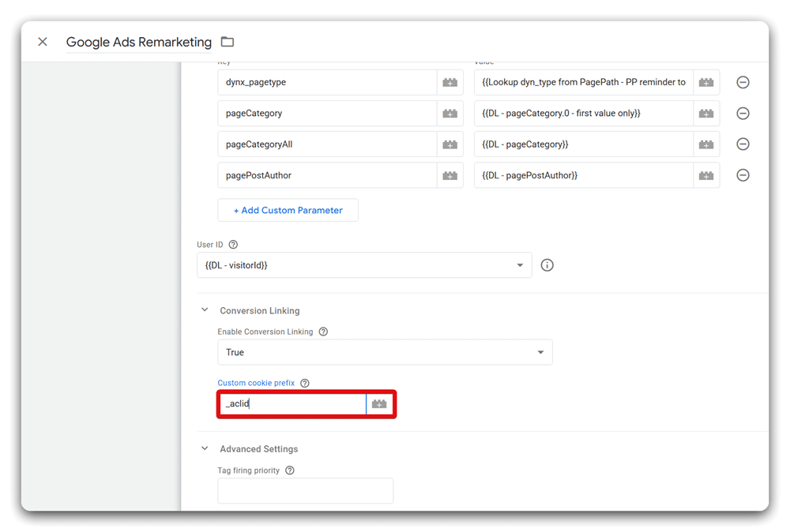The height and width of the screenshot is (532, 790).
Task: Click the variable icon next to User ID dropdown
Action: tap(547, 264)
